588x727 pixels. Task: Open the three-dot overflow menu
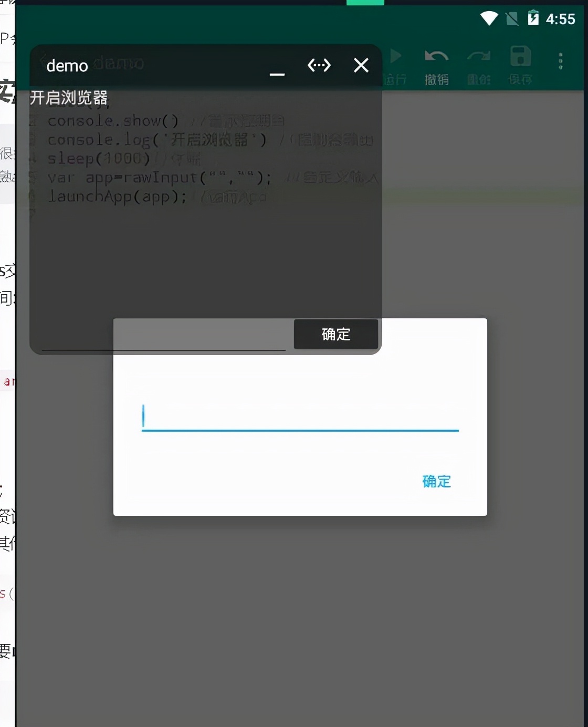pos(561,60)
